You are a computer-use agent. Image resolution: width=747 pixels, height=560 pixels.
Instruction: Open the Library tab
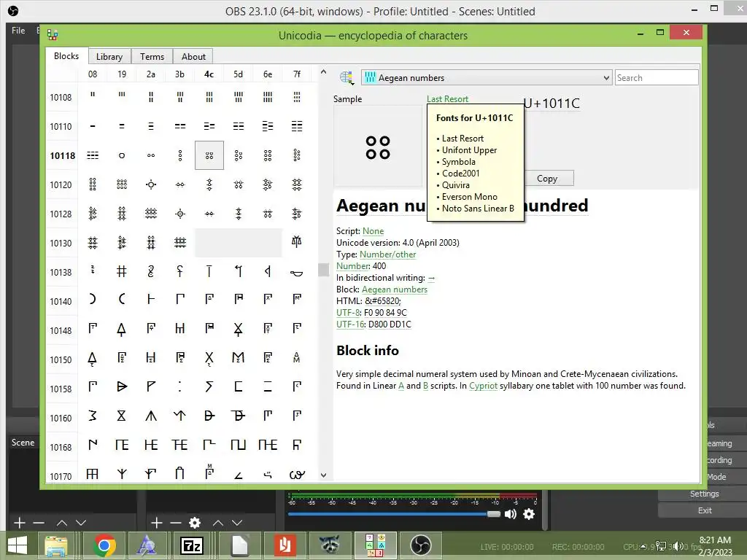point(109,57)
